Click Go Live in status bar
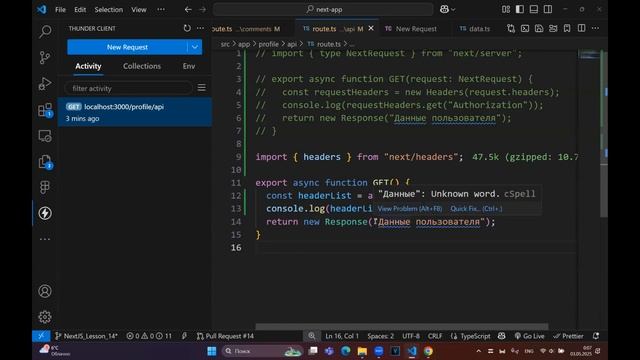640x360 pixels. coord(529,336)
